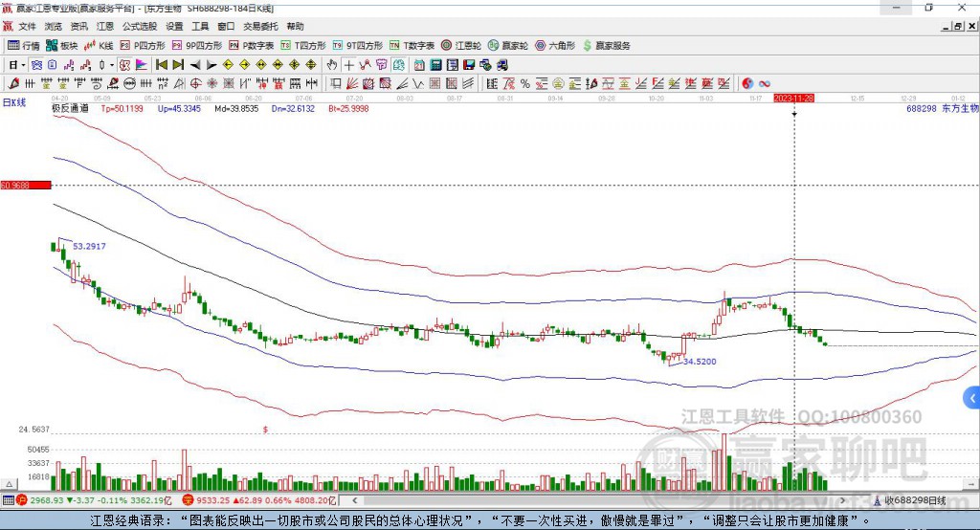Open the 设置 menu
980x530 pixels.
tap(174, 26)
